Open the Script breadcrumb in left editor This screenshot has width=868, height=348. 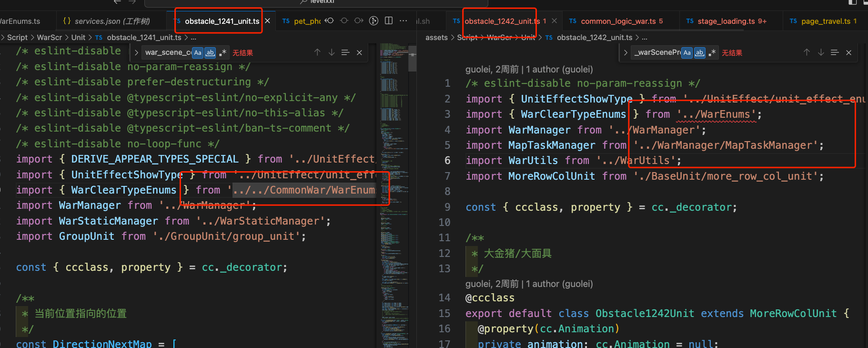pos(17,37)
